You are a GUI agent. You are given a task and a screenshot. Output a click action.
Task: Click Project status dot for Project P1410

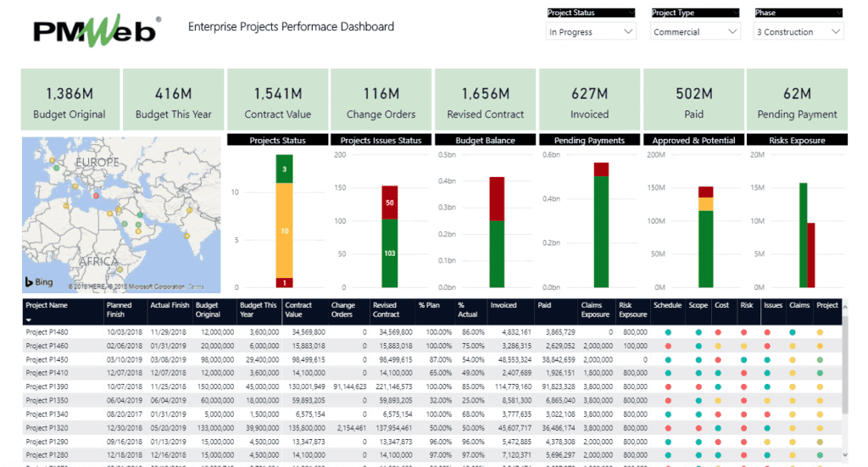(x=820, y=373)
